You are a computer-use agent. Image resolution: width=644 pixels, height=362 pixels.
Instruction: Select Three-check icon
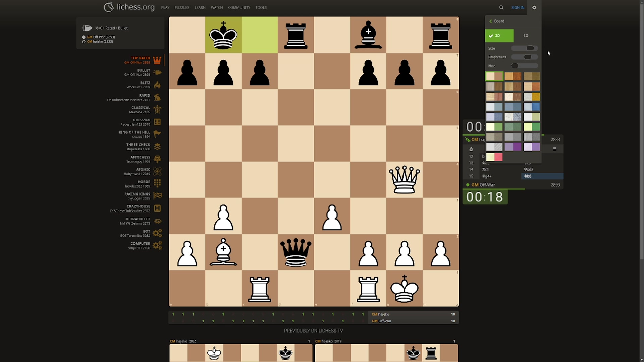[x=157, y=147]
